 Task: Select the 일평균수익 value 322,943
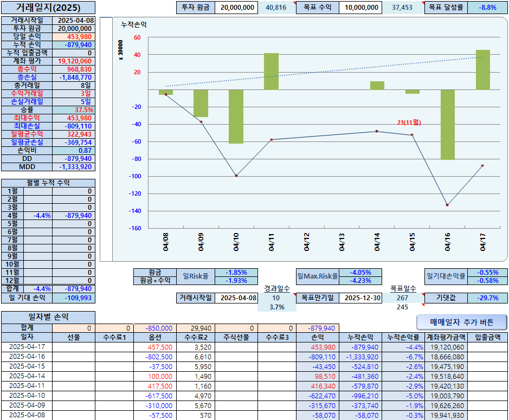pos(74,134)
